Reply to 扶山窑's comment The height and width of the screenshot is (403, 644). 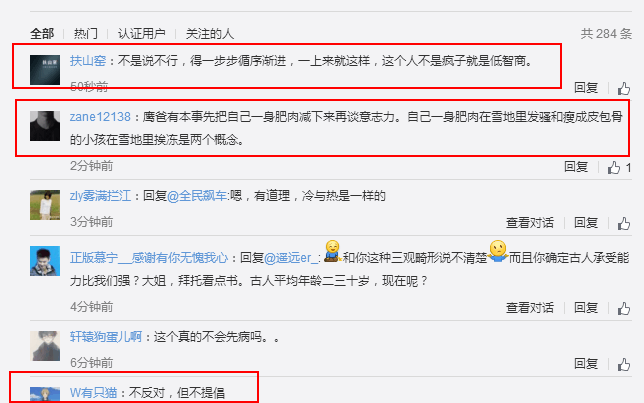pos(586,88)
